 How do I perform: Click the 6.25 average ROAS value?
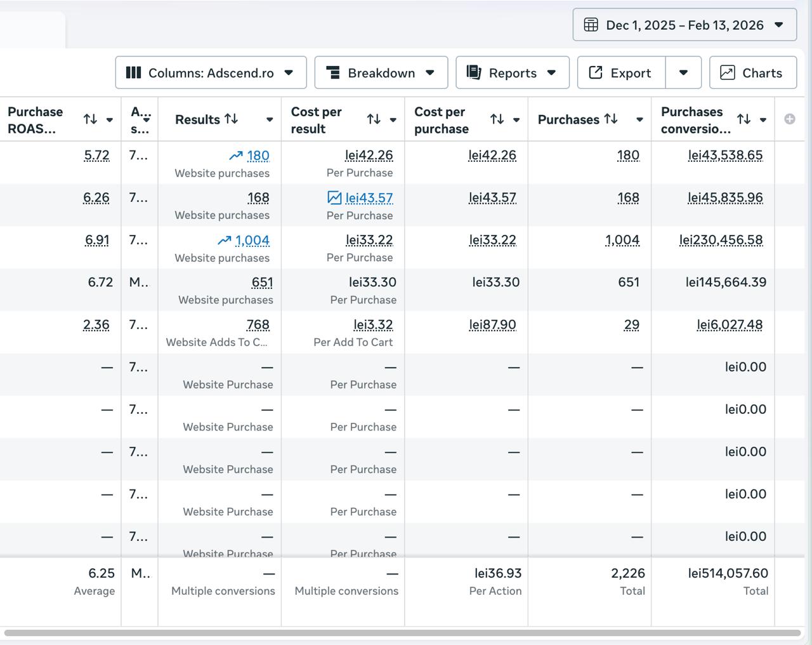[101, 573]
